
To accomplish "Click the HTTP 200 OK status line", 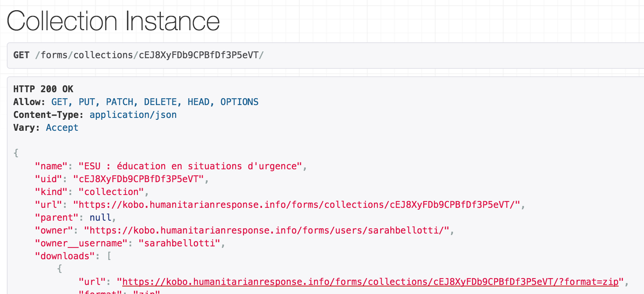I will click(x=43, y=89).
